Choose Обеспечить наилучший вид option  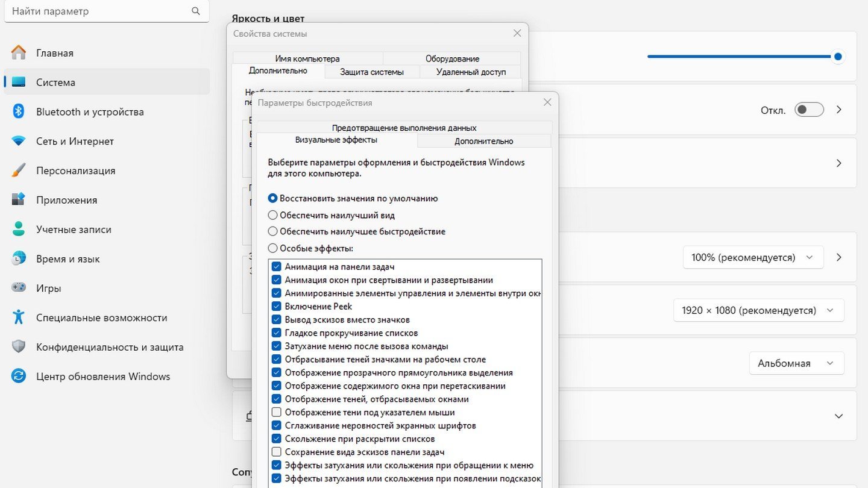273,215
